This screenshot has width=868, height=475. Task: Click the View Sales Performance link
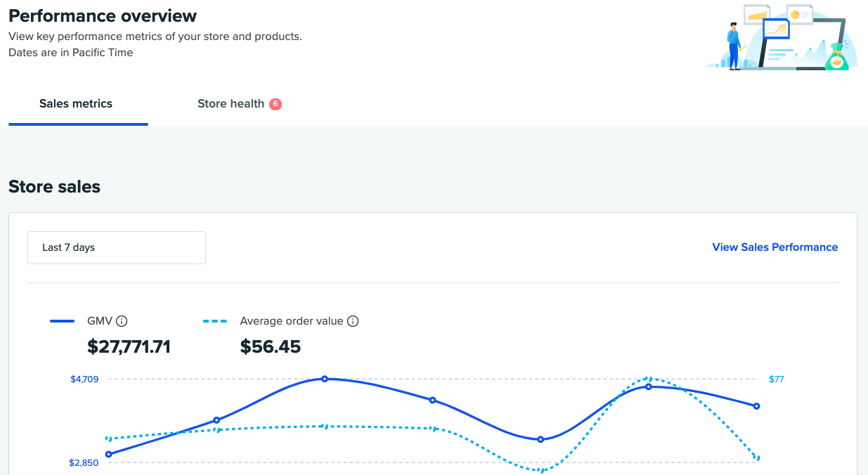(775, 247)
